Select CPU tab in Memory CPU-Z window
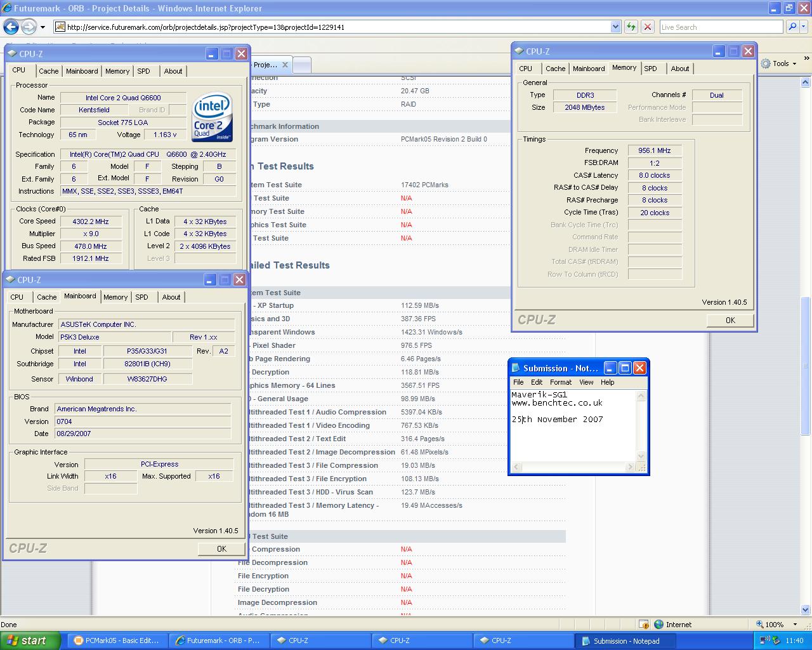 pyautogui.click(x=526, y=69)
